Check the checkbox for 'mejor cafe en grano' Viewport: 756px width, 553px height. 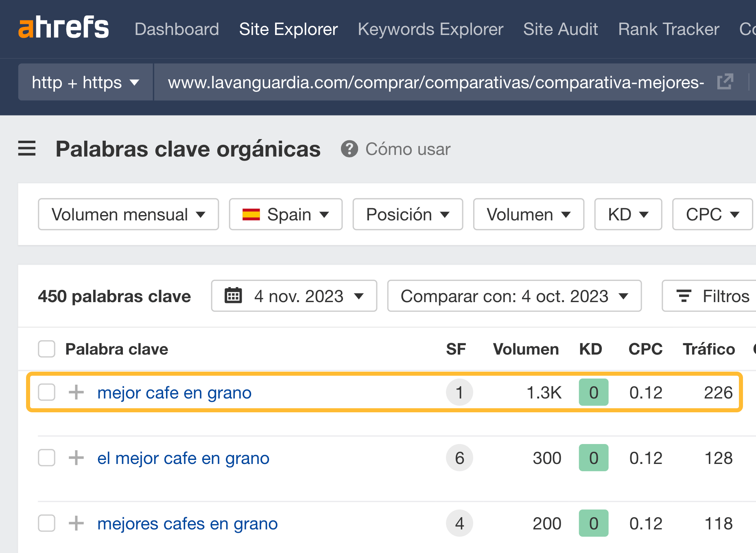[46, 392]
